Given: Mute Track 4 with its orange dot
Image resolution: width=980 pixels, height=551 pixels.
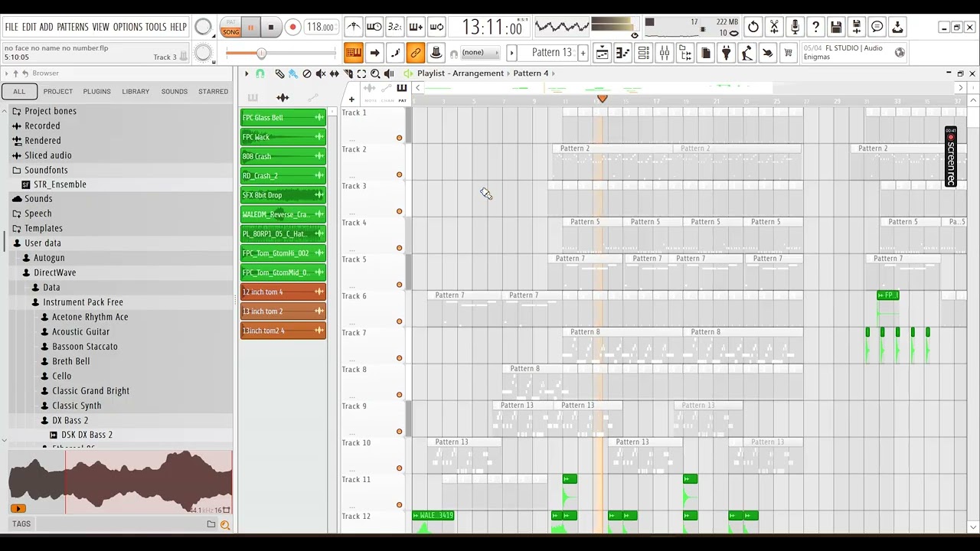Looking at the screenshot, I should coord(399,248).
